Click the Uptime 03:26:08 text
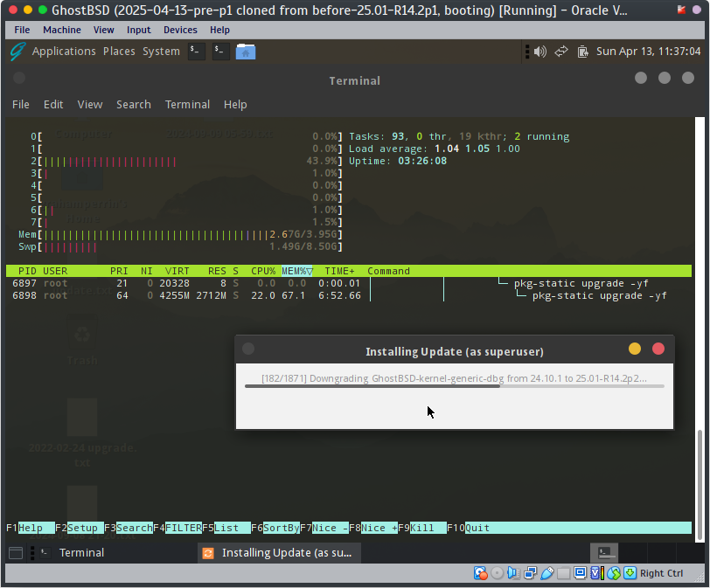 pyautogui.click(x=398, y=161)
